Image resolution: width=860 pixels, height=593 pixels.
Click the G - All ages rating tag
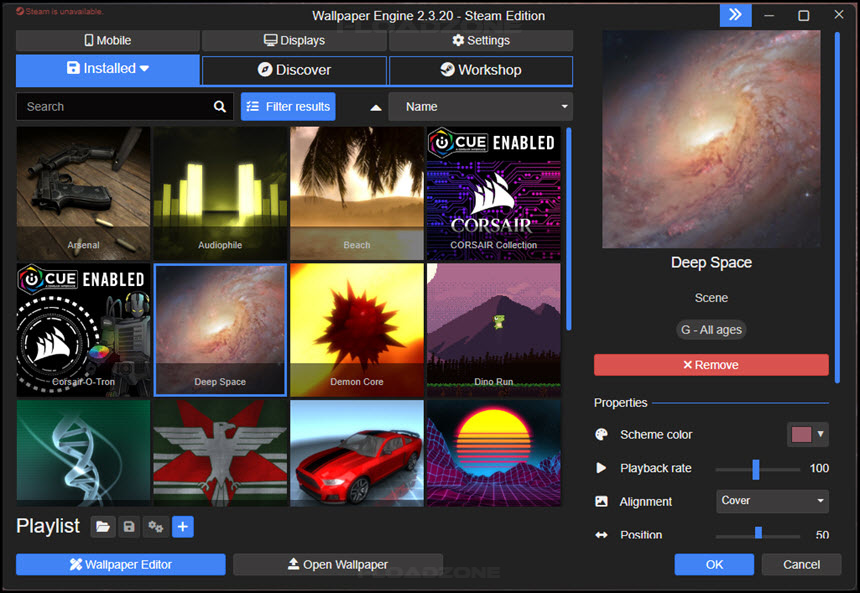711,330
